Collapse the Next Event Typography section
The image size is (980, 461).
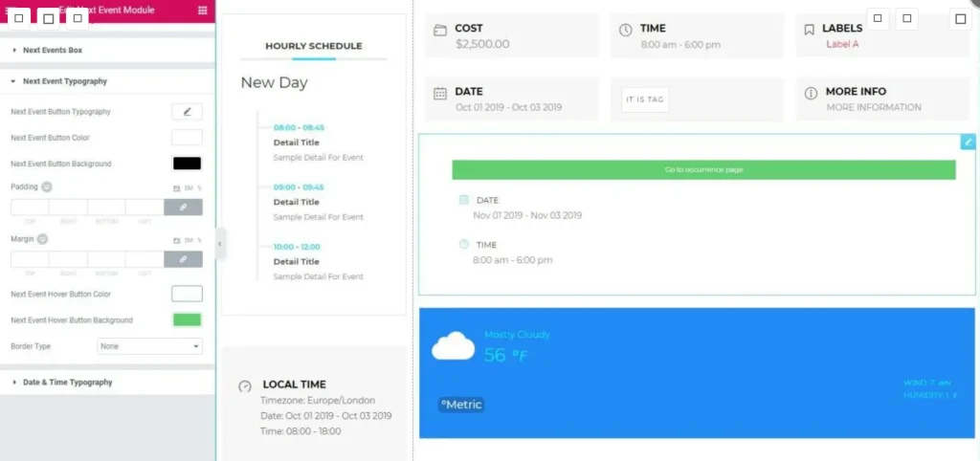(107, 81)
